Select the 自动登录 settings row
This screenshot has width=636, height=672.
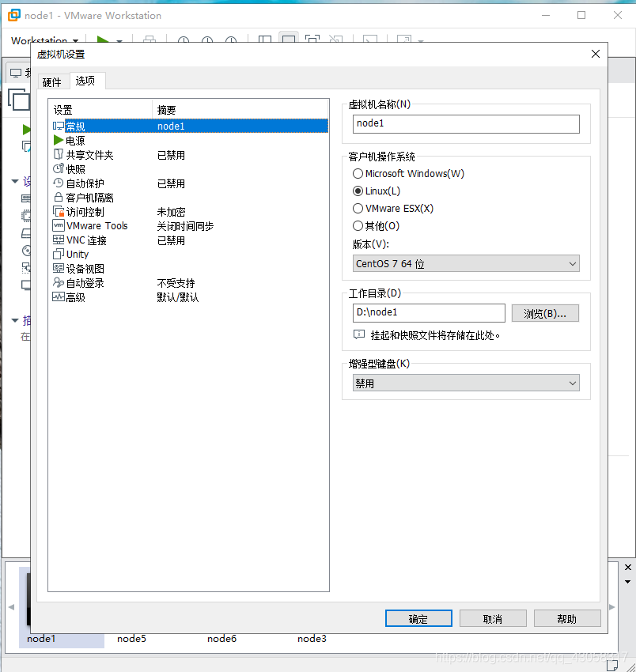tap(190, 282)
